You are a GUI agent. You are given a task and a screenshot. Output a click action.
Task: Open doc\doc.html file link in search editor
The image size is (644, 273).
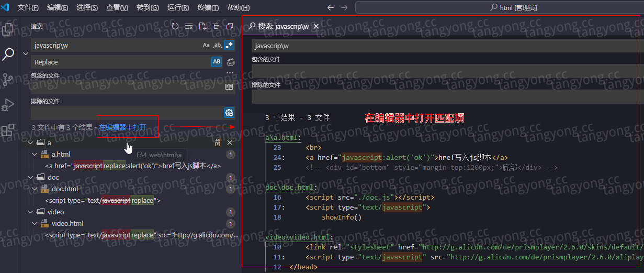pyautogui.click(x=291, y=188)
